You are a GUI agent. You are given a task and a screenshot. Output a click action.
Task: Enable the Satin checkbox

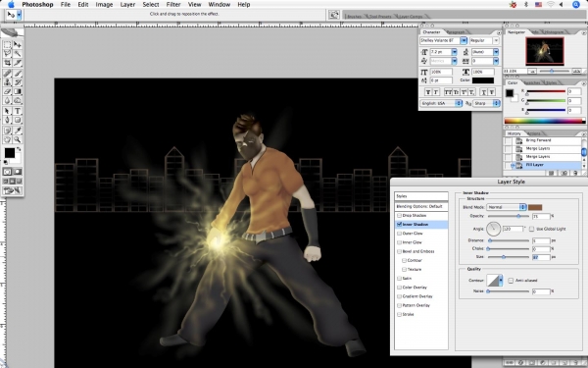pos(399,279)
